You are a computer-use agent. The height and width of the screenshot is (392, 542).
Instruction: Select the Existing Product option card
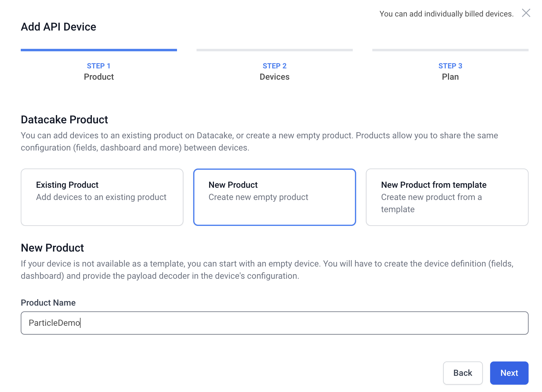point(102,197)
